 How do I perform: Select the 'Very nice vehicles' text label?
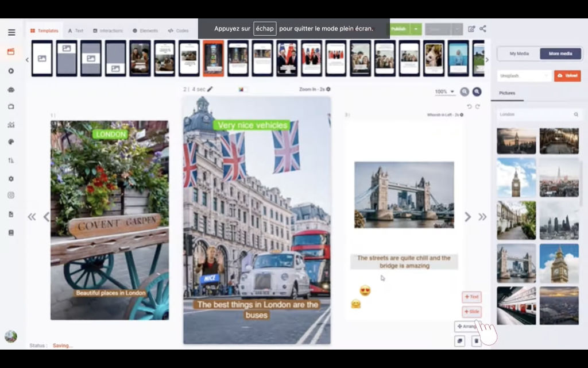point(253,125)
